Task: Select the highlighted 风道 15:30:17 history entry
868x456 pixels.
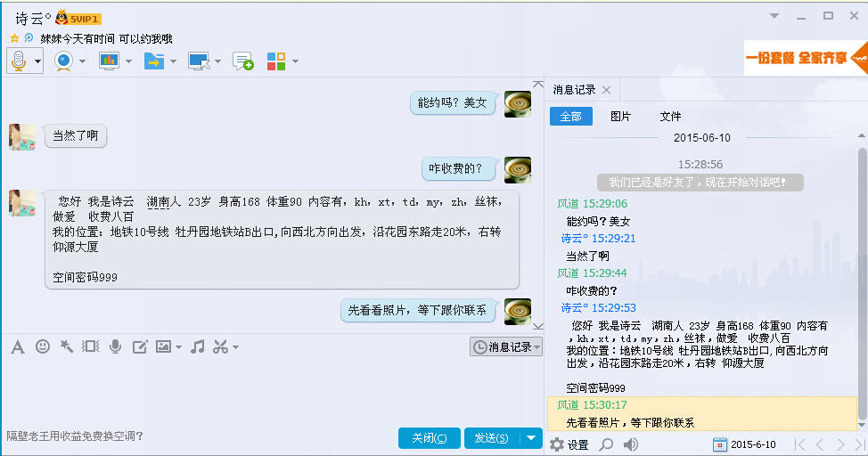Action: click(x=702, y=413)
